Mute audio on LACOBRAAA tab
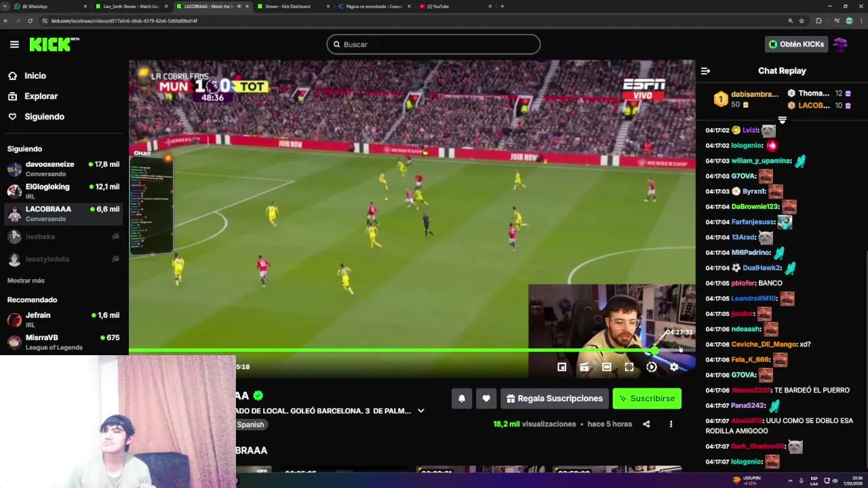 (x=238, y=6)
